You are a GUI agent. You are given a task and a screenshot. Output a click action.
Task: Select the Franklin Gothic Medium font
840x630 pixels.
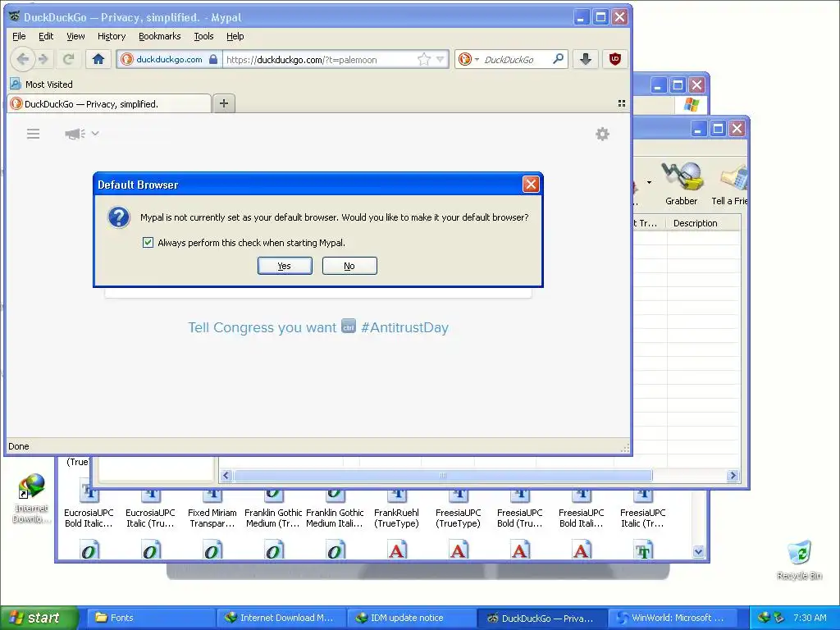273,508
